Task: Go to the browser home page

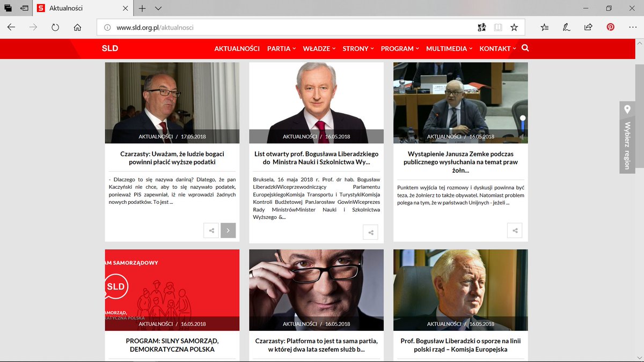Action: [77, 26]
